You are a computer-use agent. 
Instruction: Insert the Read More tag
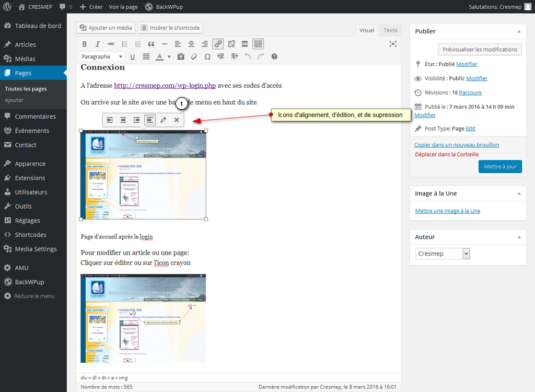coord(245,44)
